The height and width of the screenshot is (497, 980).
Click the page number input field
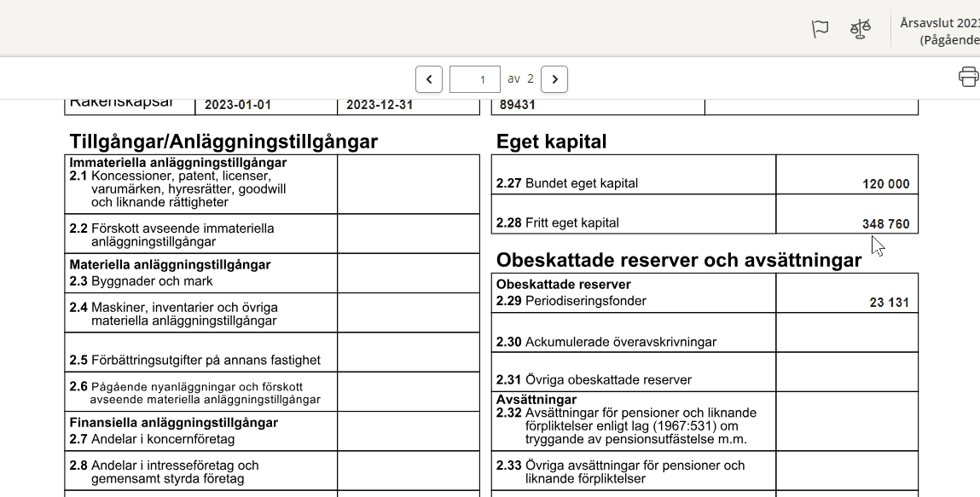click(475, 79)
